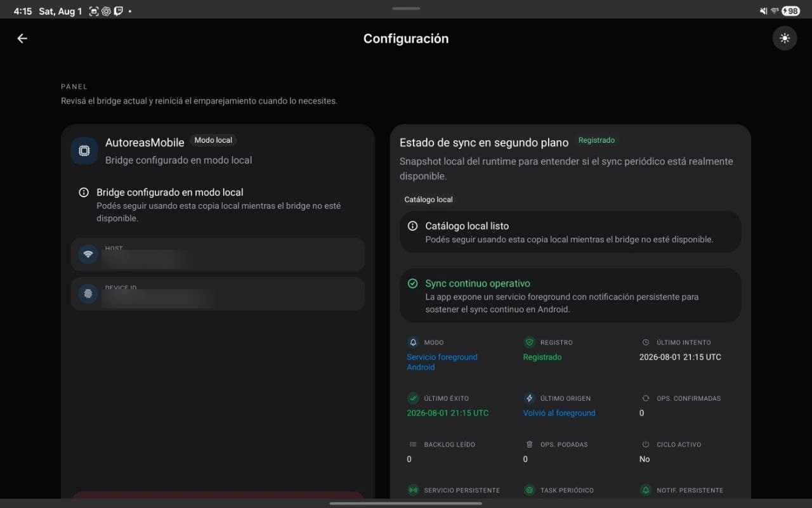The width and height of the screenshot is (812, 508).
Task: Click the muted sound icon in status bar
Action: (763, 11)
